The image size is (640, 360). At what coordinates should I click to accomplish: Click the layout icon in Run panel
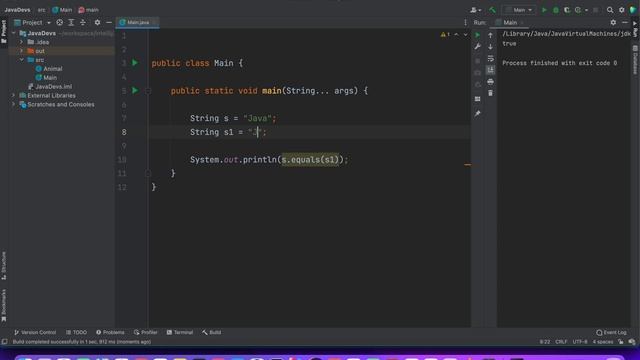coord(478,99)
